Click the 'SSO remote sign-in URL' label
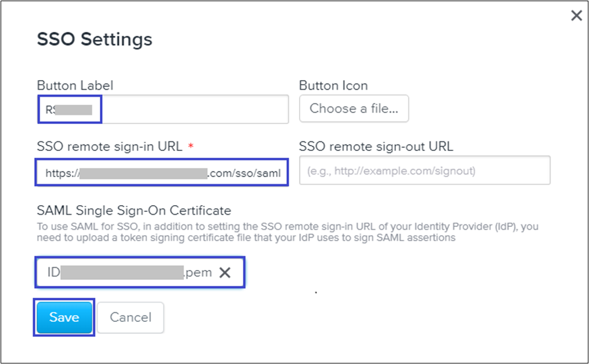The width and height of the screenshot is (589, 364). click(109, 146)
